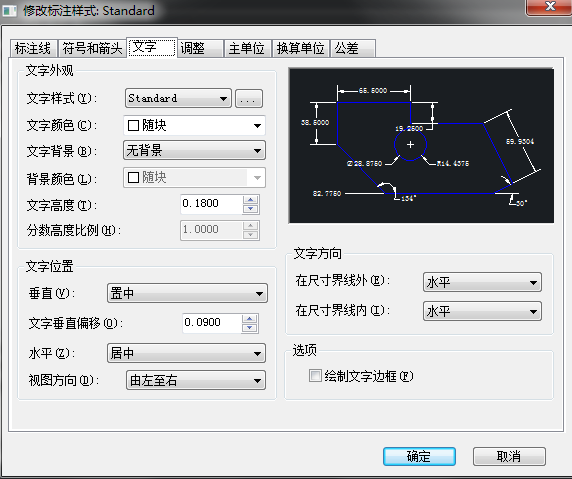Click the 文字高度 value field
The height and width of the screenshot is (479, 572).
(x=212, y=204)
